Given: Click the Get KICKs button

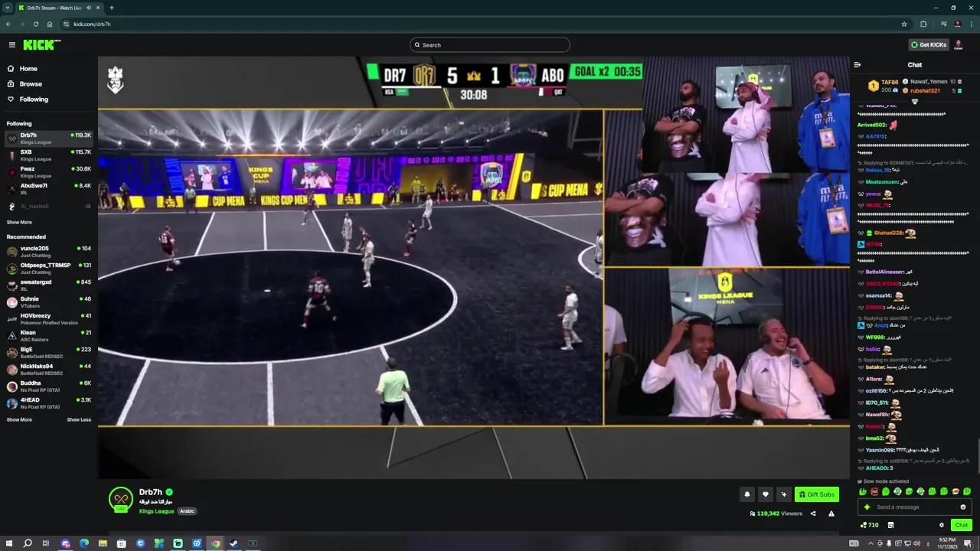Looking at the screenshot, I should (929, 45).
